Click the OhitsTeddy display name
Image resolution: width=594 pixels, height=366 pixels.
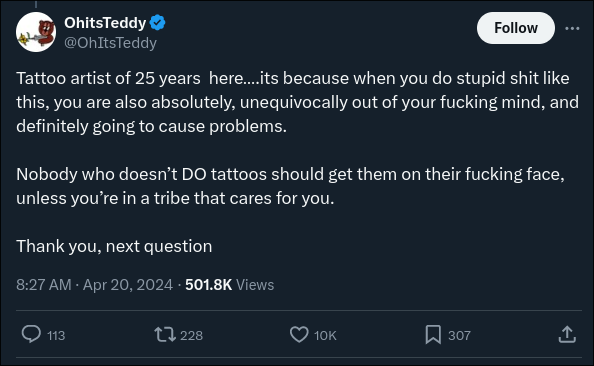click(x=105, y=23)
